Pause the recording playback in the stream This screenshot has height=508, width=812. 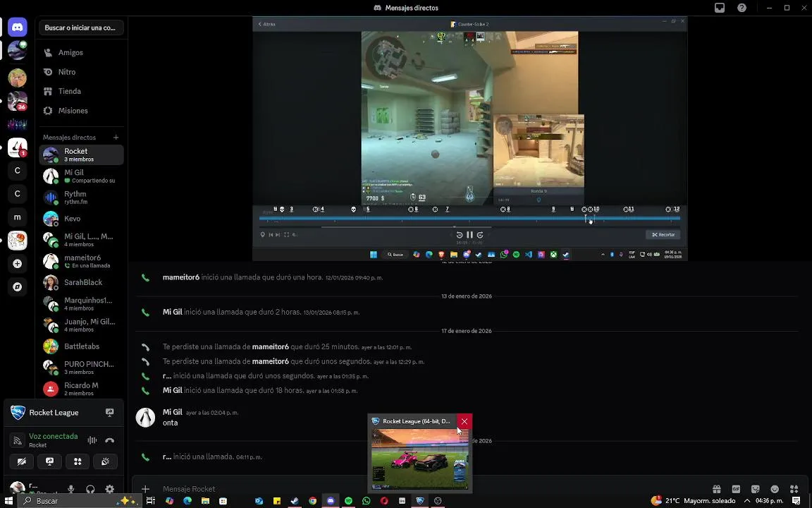(x=469, y=235)
